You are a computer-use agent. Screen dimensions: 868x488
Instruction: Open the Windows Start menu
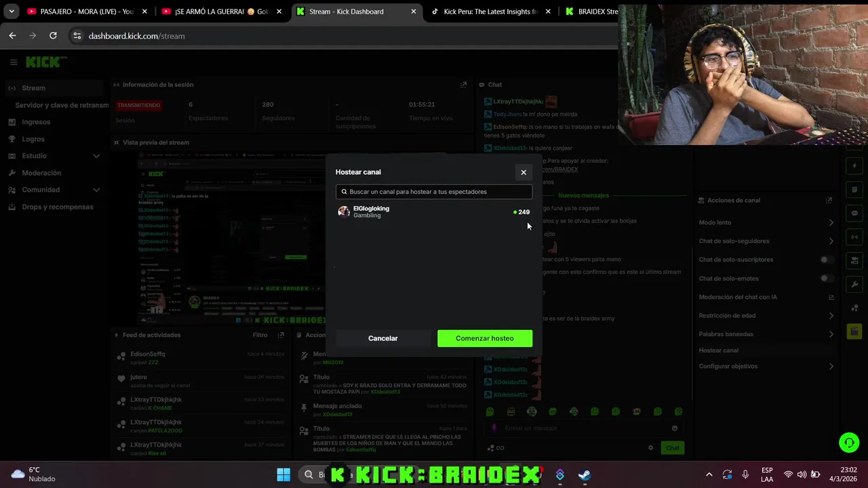283,474
